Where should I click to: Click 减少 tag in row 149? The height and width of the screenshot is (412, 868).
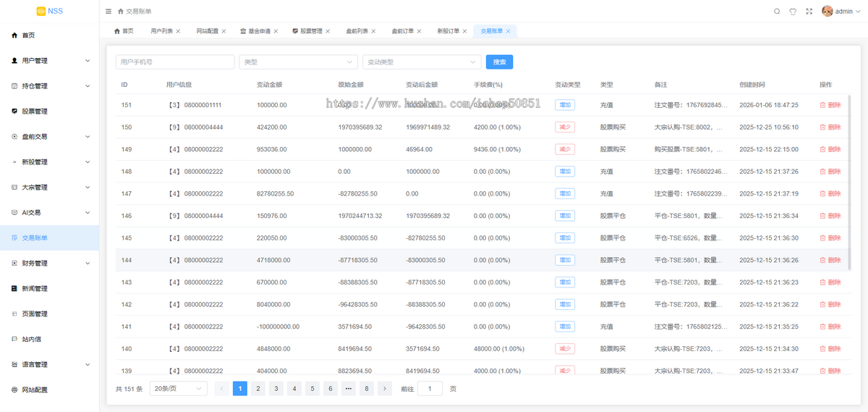pyautogui.click(x=565, y=149)
